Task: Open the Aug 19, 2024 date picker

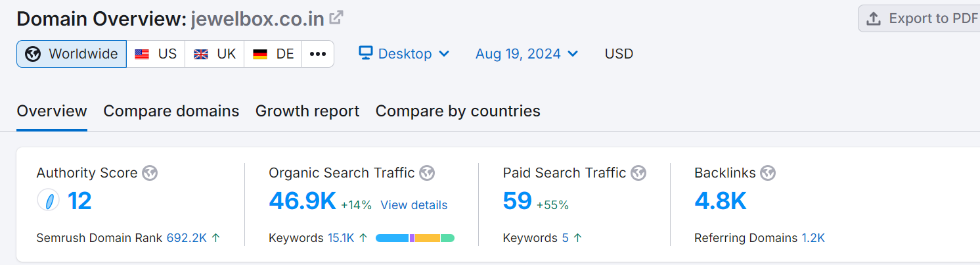Action: pyautogui.click(x=527, y=54)
